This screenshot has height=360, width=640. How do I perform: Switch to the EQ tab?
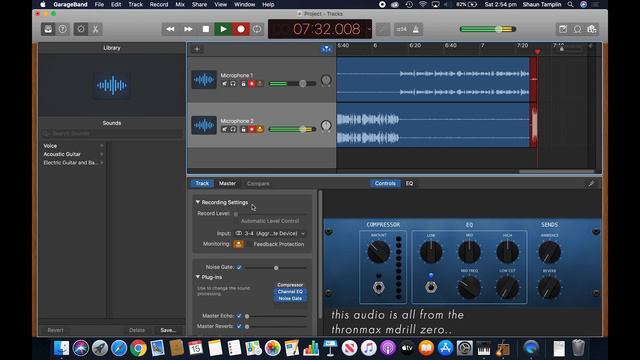[x=409, y=183]
